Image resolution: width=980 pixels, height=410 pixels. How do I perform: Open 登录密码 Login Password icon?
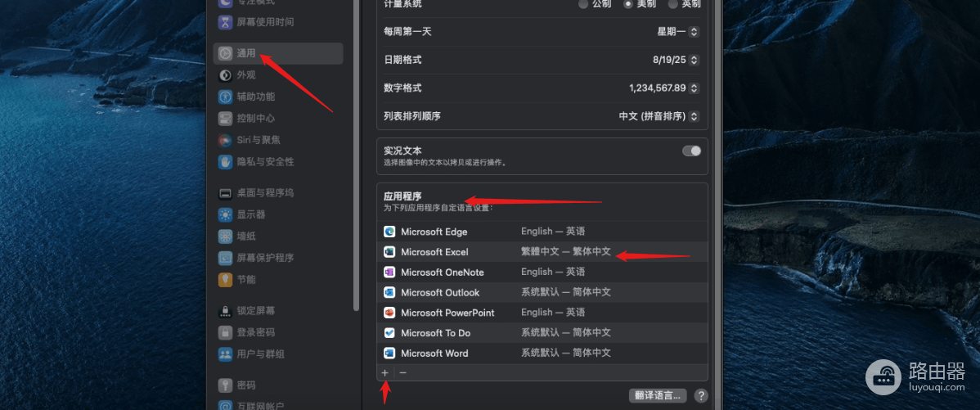pos(225,332)
